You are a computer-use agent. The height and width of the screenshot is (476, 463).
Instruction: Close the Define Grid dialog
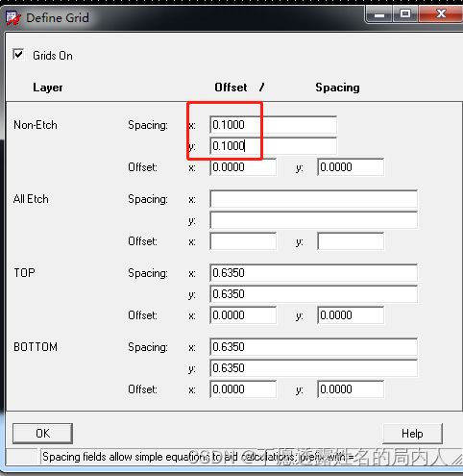441,14
